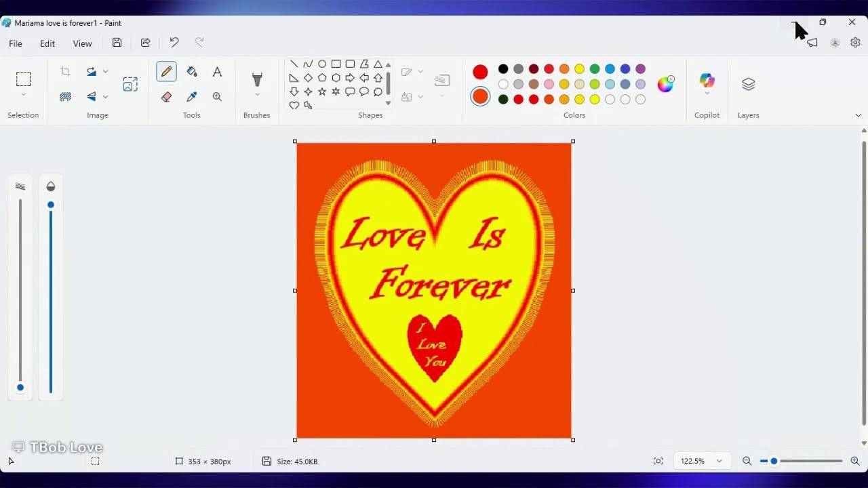Click the zoom out minus button
868x488 pixels.
pos(747,461)
